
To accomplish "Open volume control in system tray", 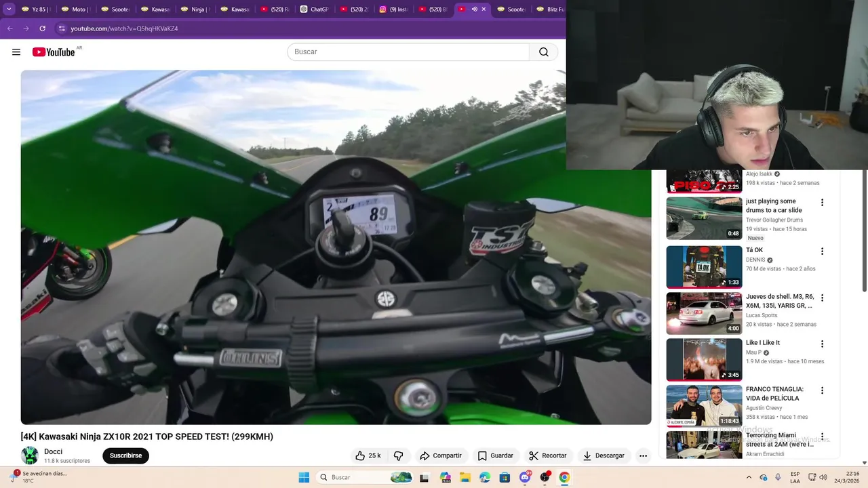I will click(823, 477).
